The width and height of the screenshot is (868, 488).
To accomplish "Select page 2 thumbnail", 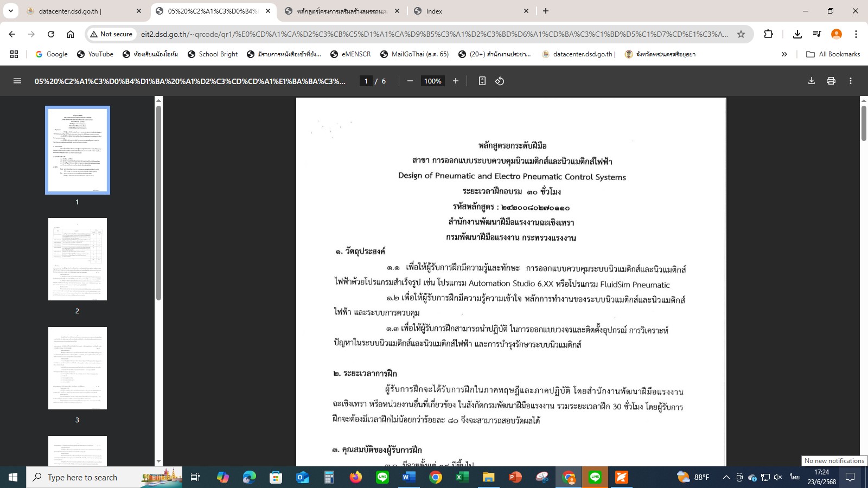I will pyautogui.click(x=77, y=259).
